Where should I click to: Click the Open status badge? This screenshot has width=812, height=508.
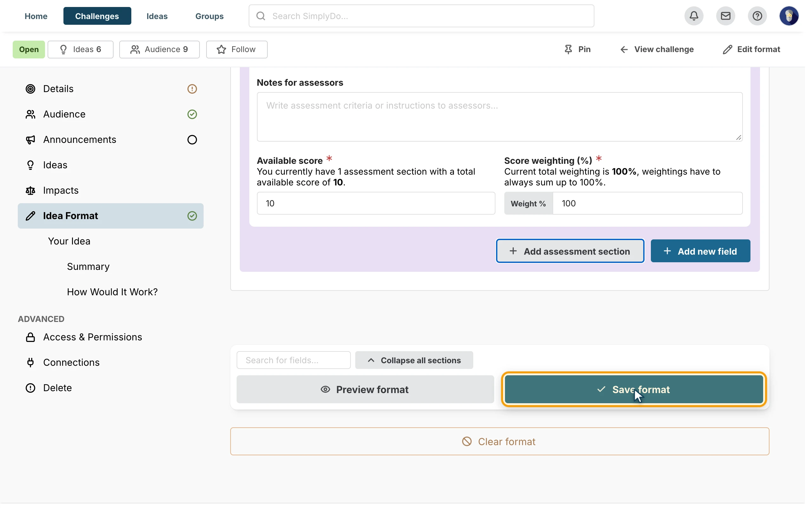coord(29,50)
